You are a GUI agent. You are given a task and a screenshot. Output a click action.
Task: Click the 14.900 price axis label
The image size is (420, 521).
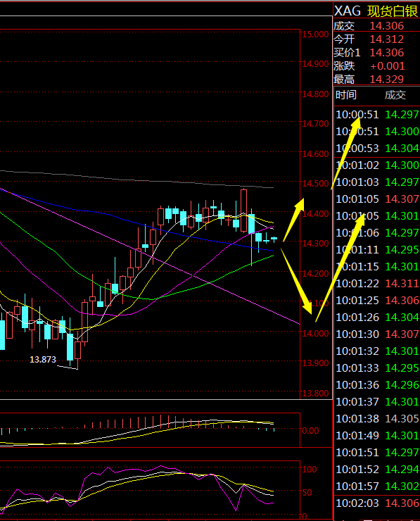(x=315, y=64)
